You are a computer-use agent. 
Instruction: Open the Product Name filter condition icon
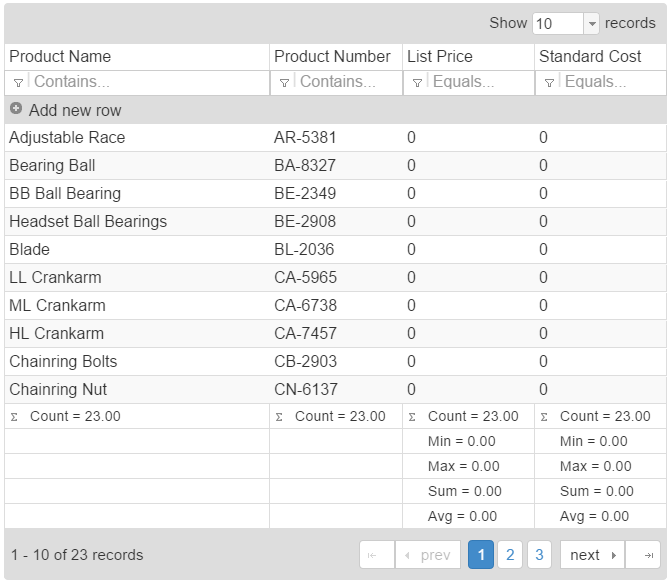pos(18,83)
